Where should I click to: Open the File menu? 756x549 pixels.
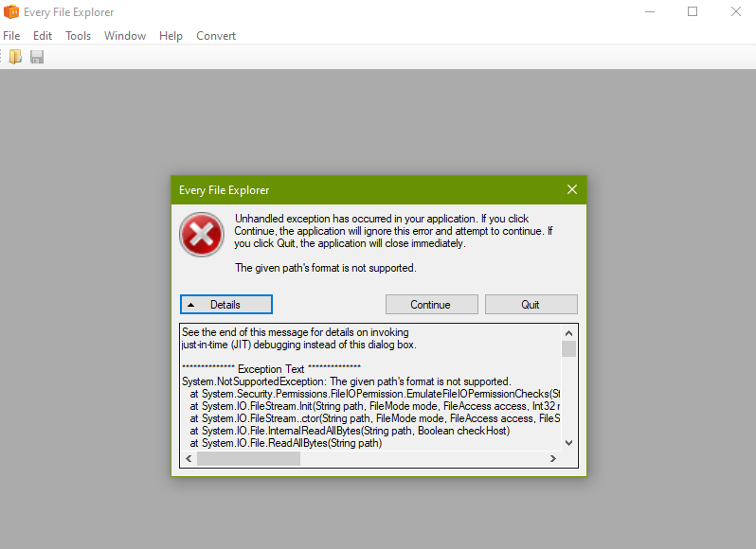(11, 36)
